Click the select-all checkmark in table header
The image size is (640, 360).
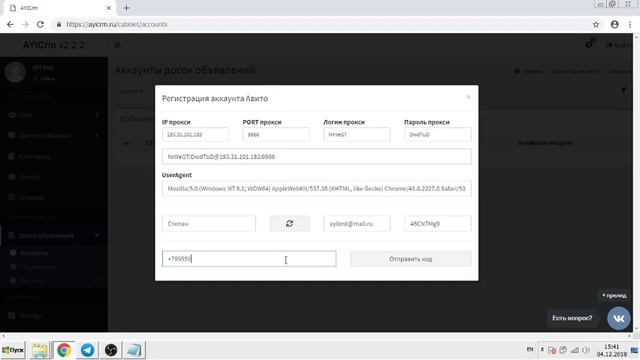[126, 143]
